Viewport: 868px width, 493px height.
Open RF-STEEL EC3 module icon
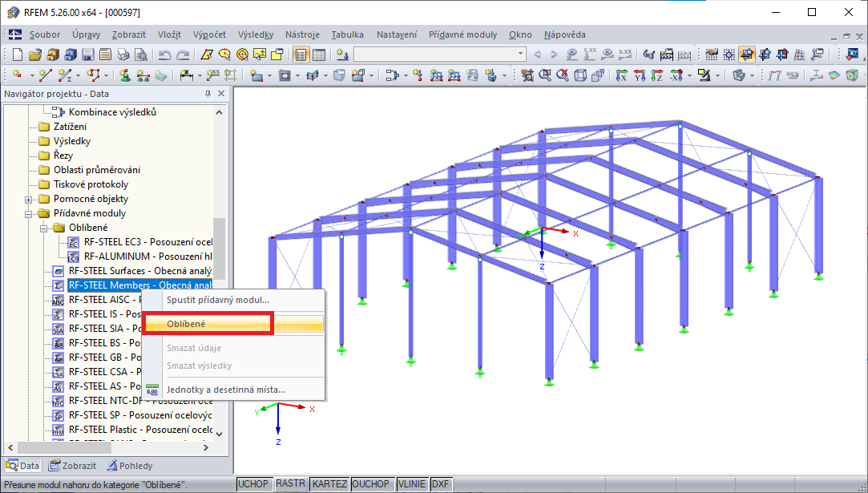pyautogui.click(x=73, y=243)
